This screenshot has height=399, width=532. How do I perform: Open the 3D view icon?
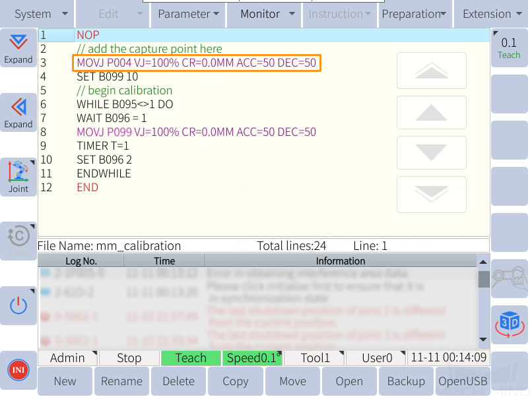coord(510,324)
